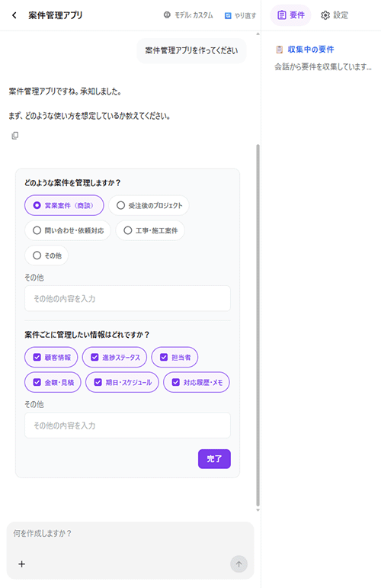The width and height of the screenshot is (381, 588).
Task: Select 問い合わせ・依頼対応 radio option
Action: pyautogui.click(x=67, y=230)
